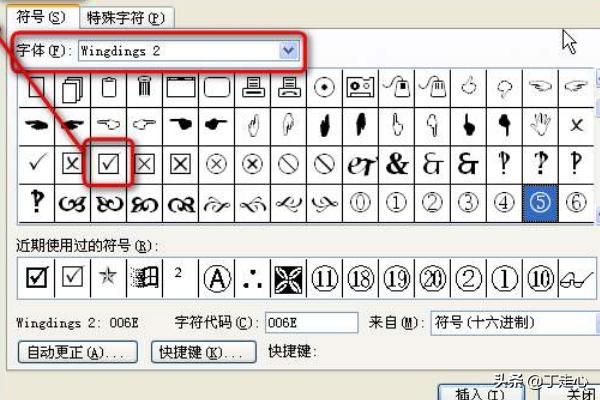Screen dimensions: 600x400
Task: Click the 自动更正(A)... button
Action: tap(77, 352)
